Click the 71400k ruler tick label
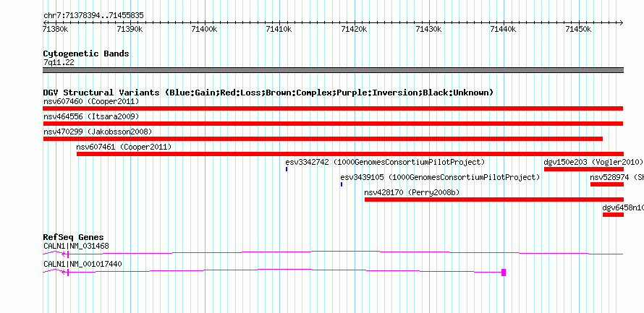 pyautogui.click(x=205, y=29)
